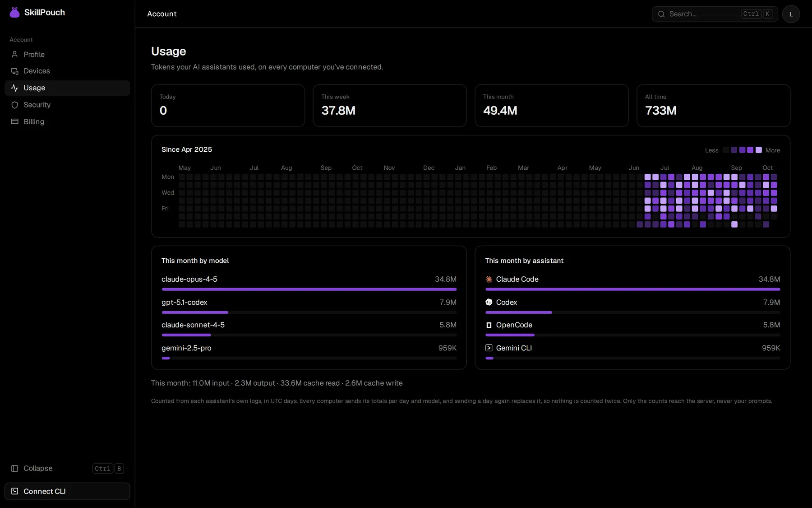This screenshot has height=508, width=812.
Task: Click the search magnifier icon
Action: pos(661,14)
